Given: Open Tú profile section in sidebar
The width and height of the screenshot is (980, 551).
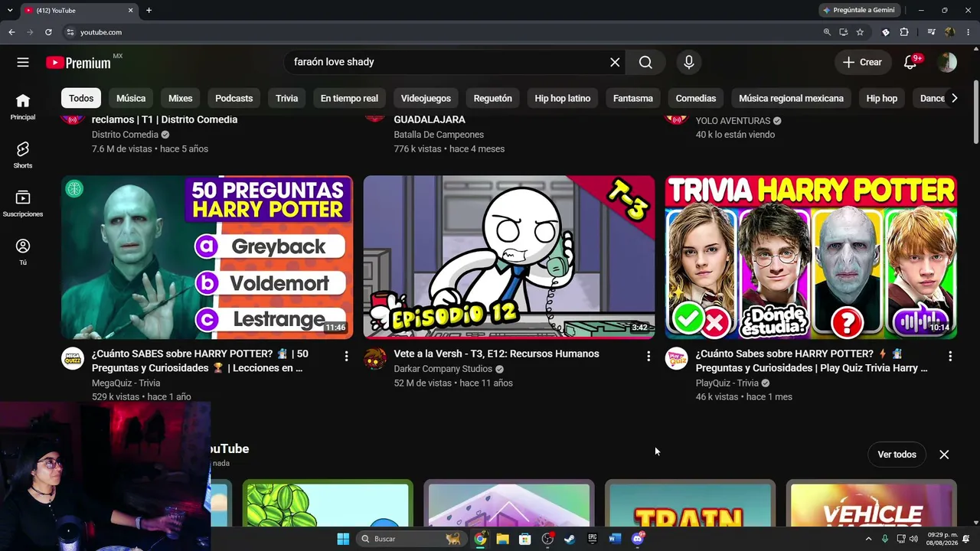Looking at the screenshot, I should coord(23,252).
